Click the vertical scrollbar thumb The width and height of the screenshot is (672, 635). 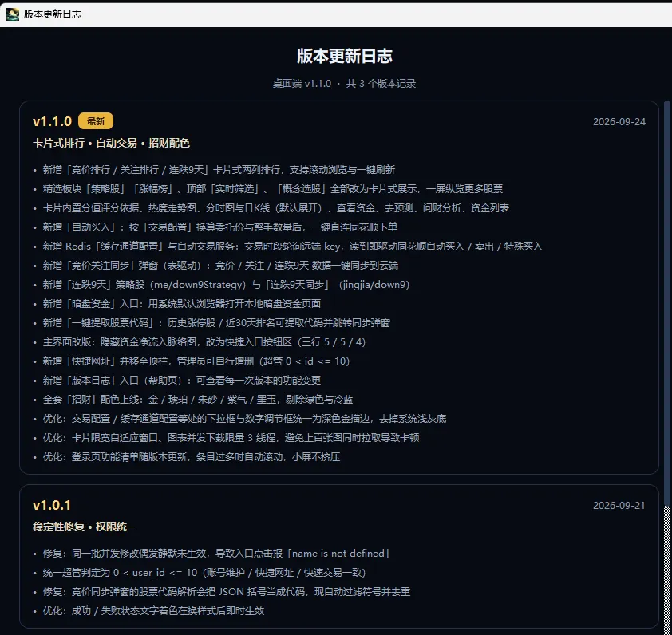(x=667, y=304)
